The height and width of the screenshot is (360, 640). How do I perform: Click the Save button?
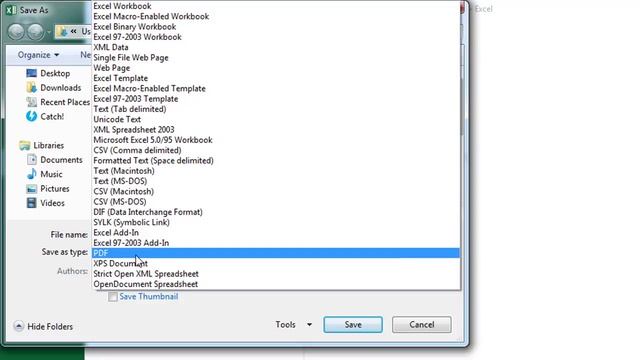[x=353, y=324]
